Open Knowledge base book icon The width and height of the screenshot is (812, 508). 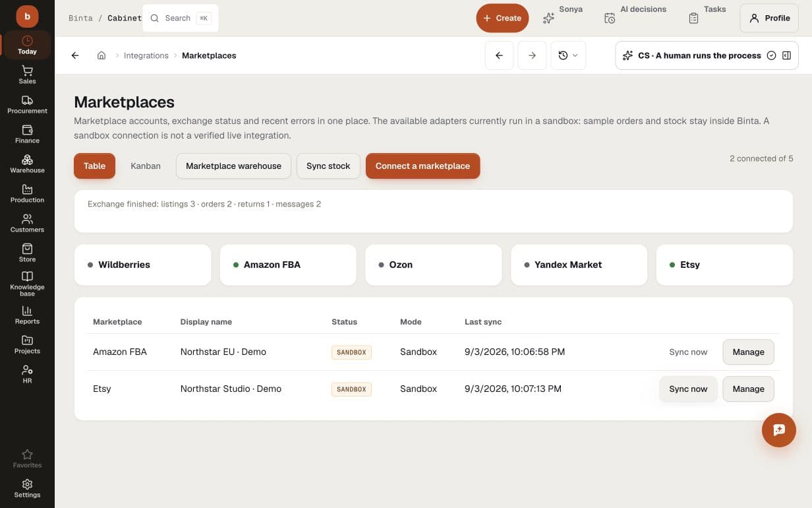[x=27, y=276]
